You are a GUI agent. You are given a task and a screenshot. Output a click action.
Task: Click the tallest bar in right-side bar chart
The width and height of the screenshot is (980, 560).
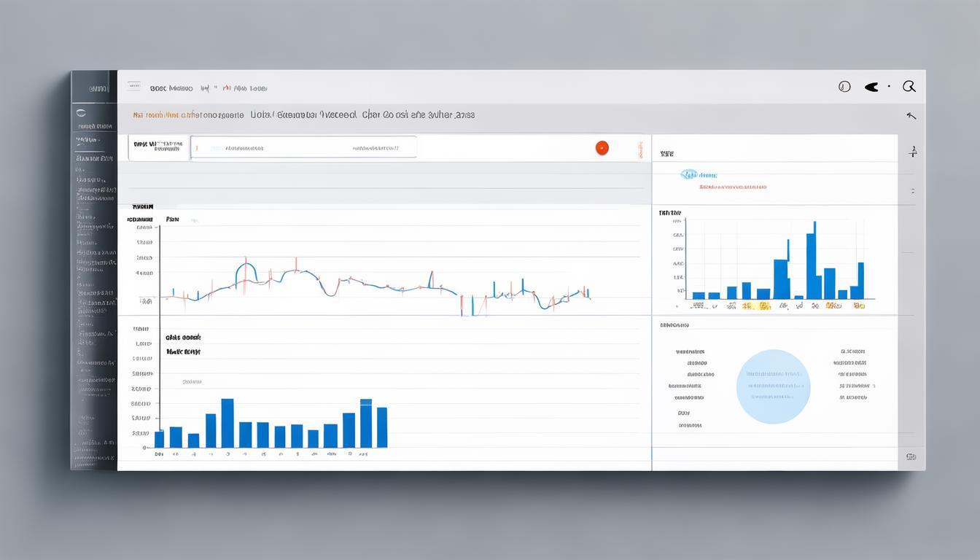[811, 265]
